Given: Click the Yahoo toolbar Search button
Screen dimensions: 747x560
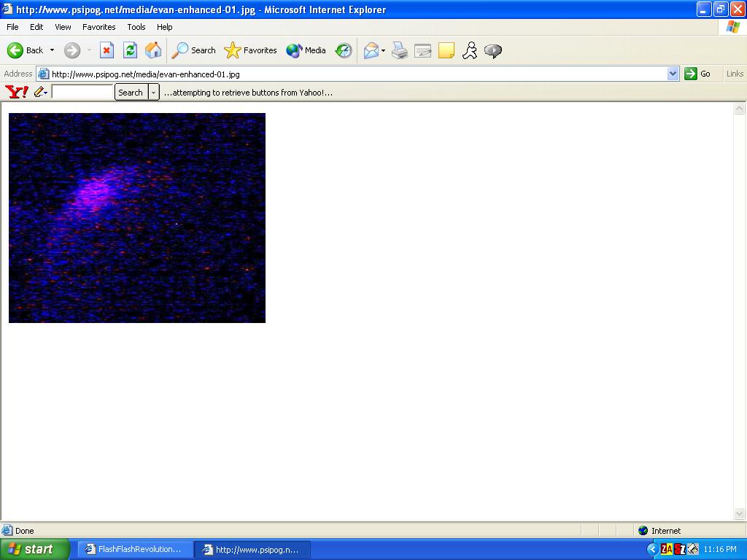Looking at the screenshot, I should pos(131,93).
